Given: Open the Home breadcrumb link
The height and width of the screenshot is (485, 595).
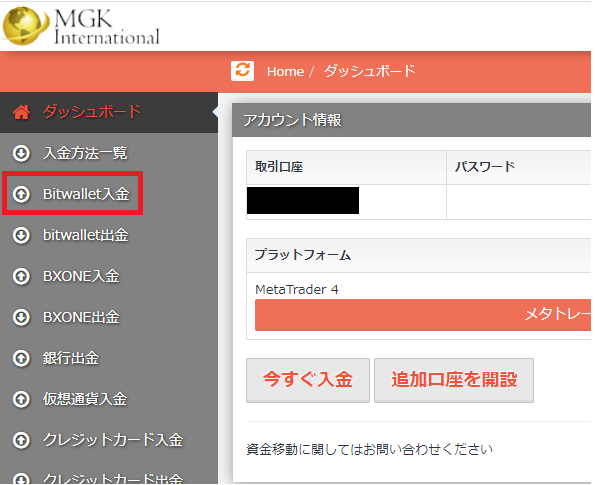Looking at the screenshot, I should [x=285, y=71].
